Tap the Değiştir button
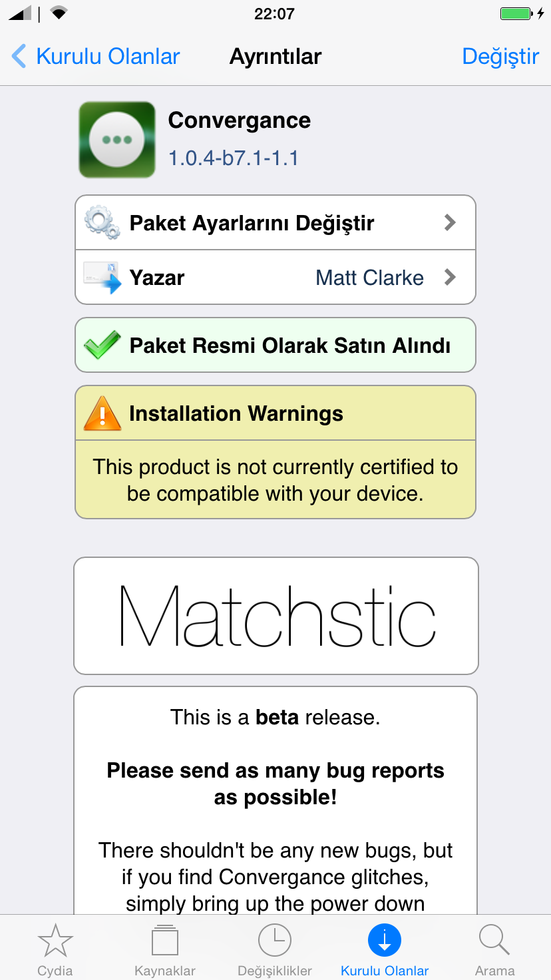This screenshot has height=980, width=551. coord(500,57)
